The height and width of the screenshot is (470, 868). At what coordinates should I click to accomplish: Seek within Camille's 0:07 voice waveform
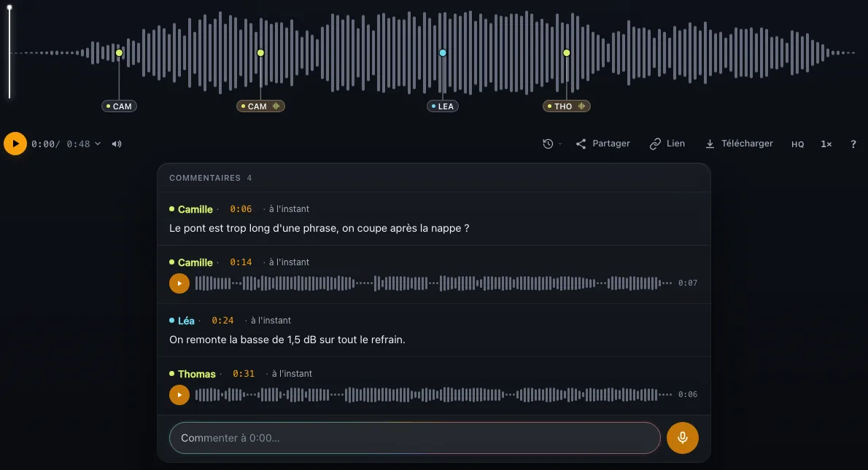click(x=433, y=283)
